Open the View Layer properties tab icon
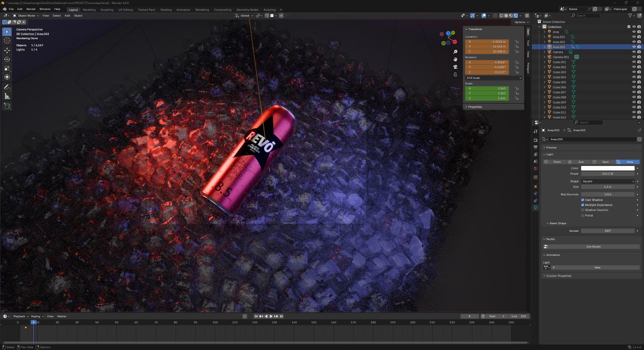The height and width of the screenshot is (350, 644). click(x=535, y=154)
